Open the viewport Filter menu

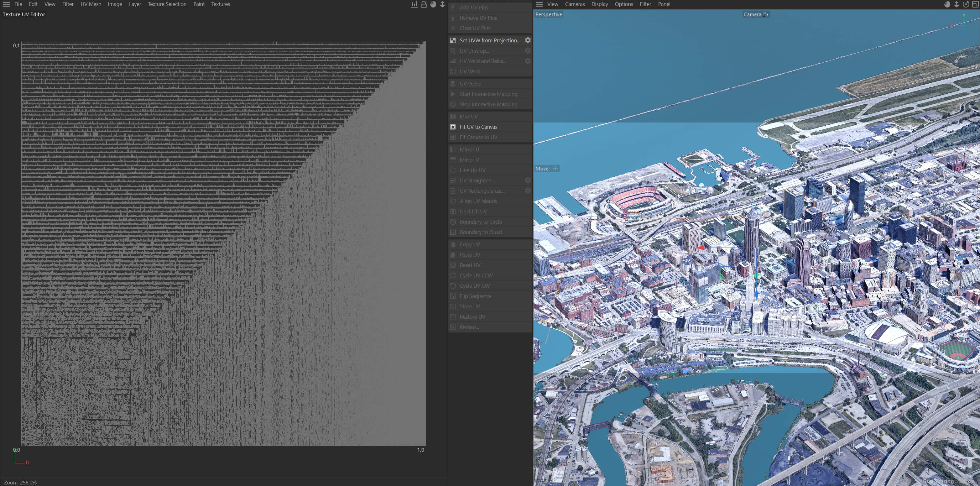[645, 4]
